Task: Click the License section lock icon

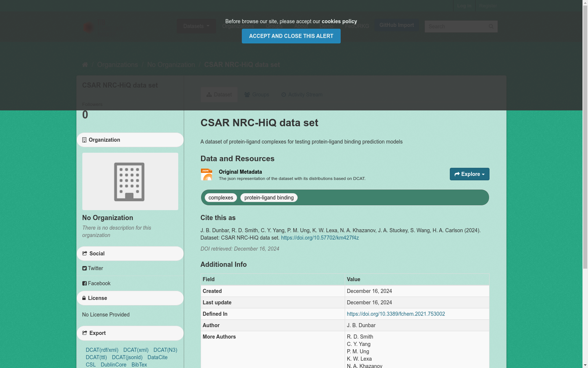Action: point(84,298)
